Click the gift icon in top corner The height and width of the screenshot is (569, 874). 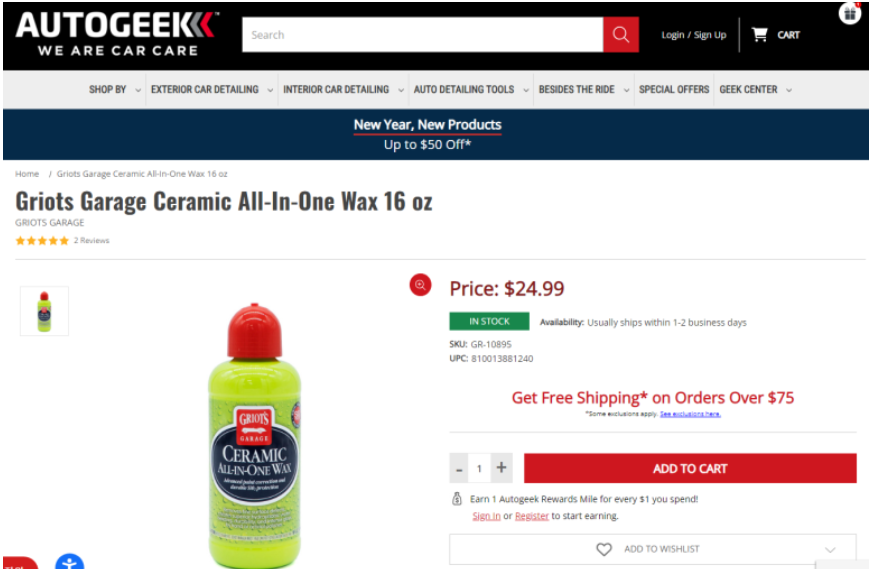850,13
